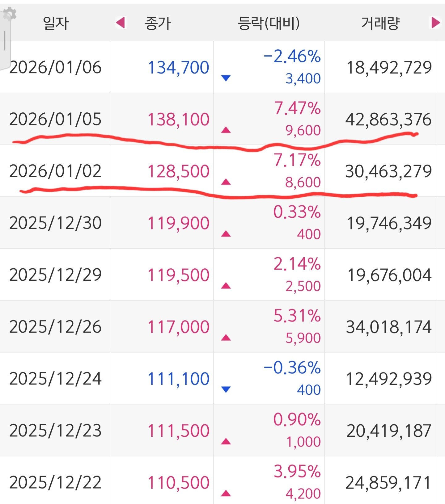Sort by the 일자 column header
Image resolution: width=445 pixels, height=504 pixels.
(56, 23)
